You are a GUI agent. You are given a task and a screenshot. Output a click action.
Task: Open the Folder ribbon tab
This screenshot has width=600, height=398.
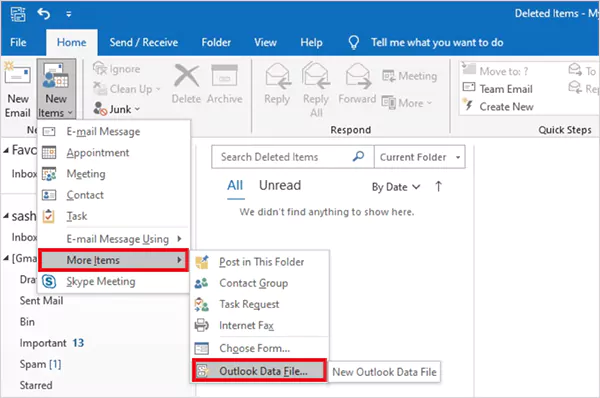click(x=216, y=42)
